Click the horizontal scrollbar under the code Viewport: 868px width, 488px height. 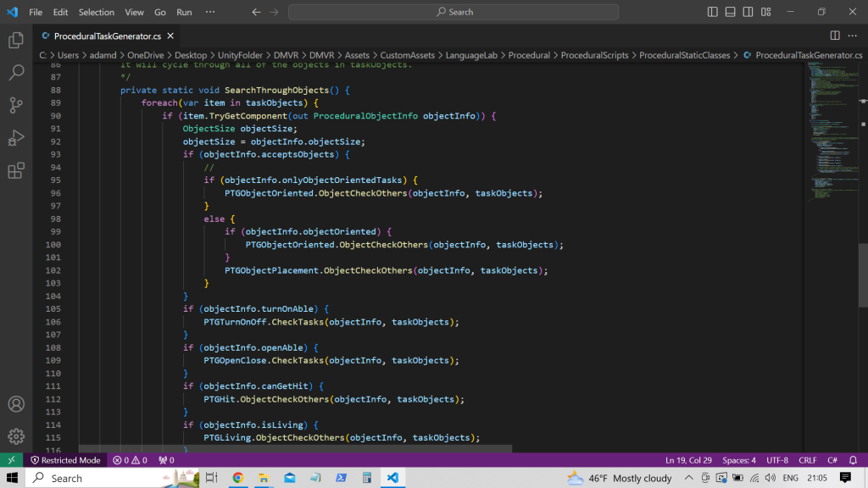pos(295,448)
